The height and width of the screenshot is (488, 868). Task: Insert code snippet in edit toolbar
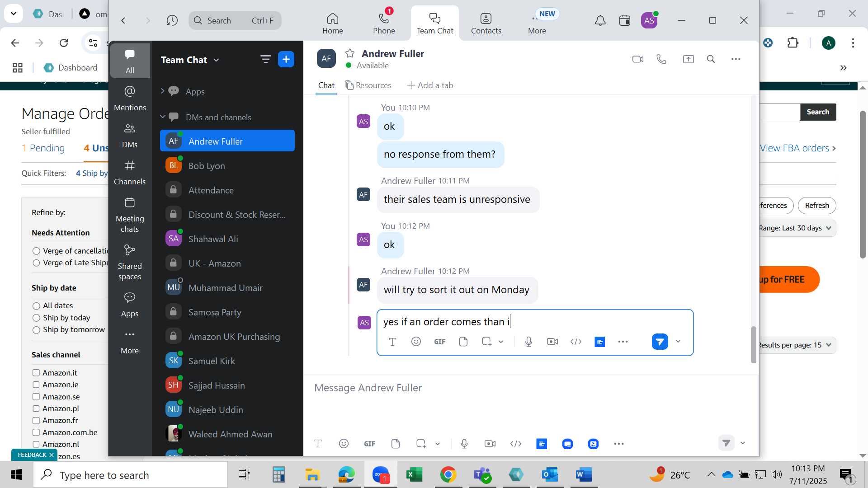click(x=576, y=342)
